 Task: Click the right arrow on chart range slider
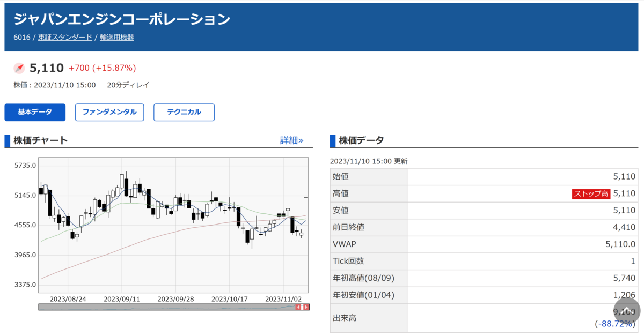[x=305, y=307]
